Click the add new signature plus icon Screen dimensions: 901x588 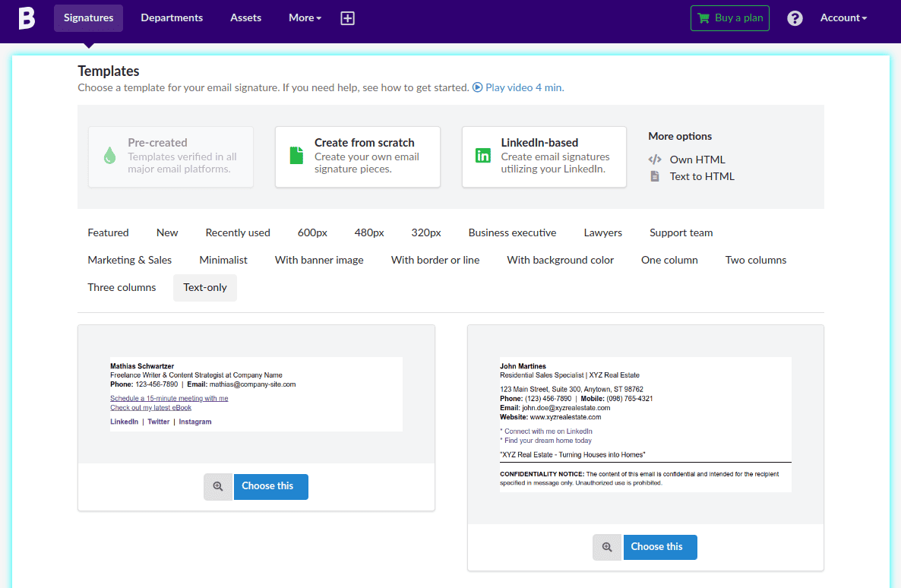pos(347,17)
